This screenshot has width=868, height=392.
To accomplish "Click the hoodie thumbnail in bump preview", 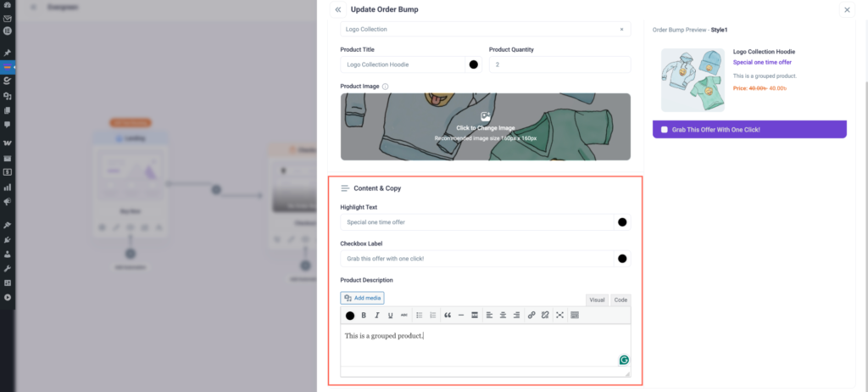I will 693,80.
